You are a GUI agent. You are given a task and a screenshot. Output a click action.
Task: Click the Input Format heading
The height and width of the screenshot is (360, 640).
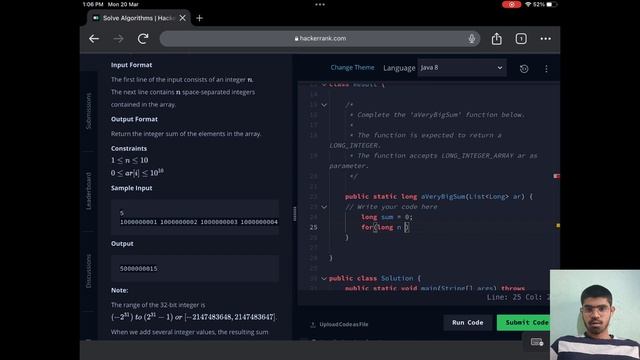pos(131,65)
